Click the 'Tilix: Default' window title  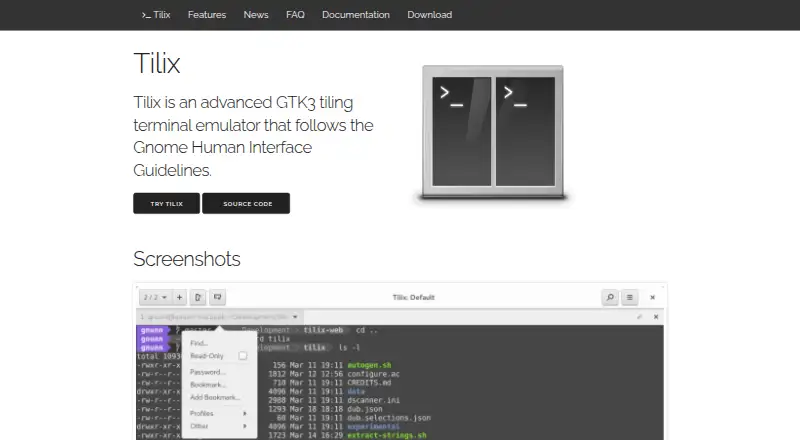point(414,297)
